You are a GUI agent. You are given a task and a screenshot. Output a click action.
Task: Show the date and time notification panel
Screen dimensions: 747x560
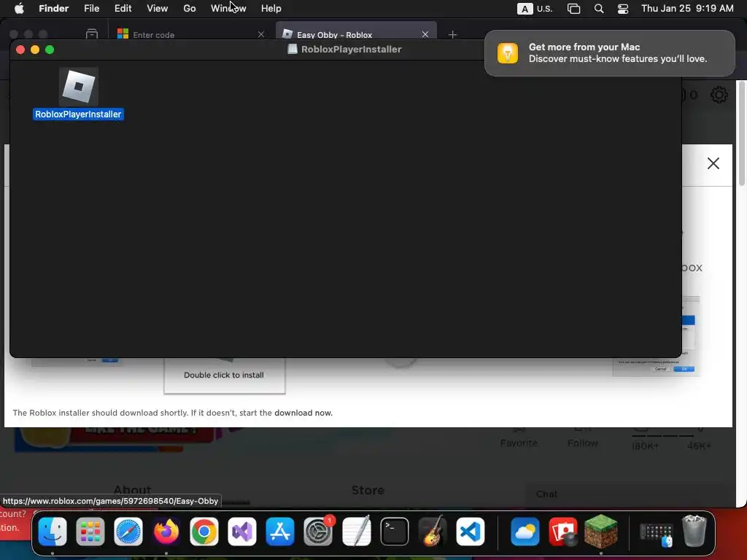tap(687, 9)
